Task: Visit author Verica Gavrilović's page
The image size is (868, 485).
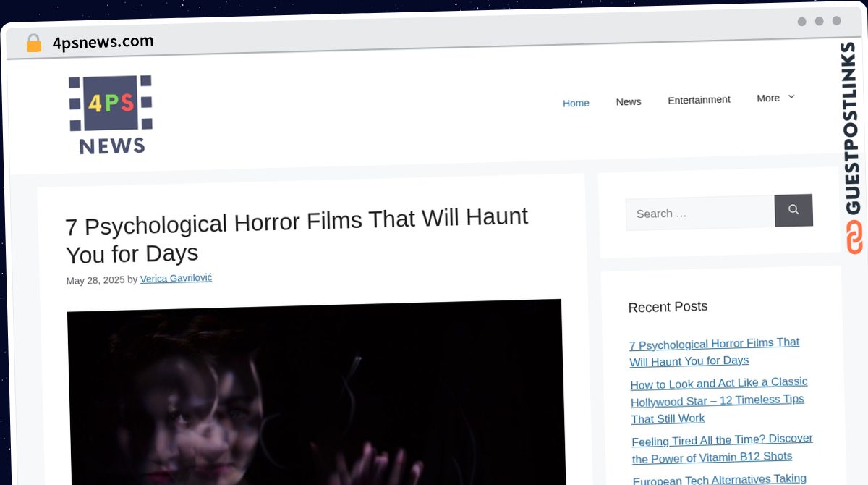Action: coord(176,279)
